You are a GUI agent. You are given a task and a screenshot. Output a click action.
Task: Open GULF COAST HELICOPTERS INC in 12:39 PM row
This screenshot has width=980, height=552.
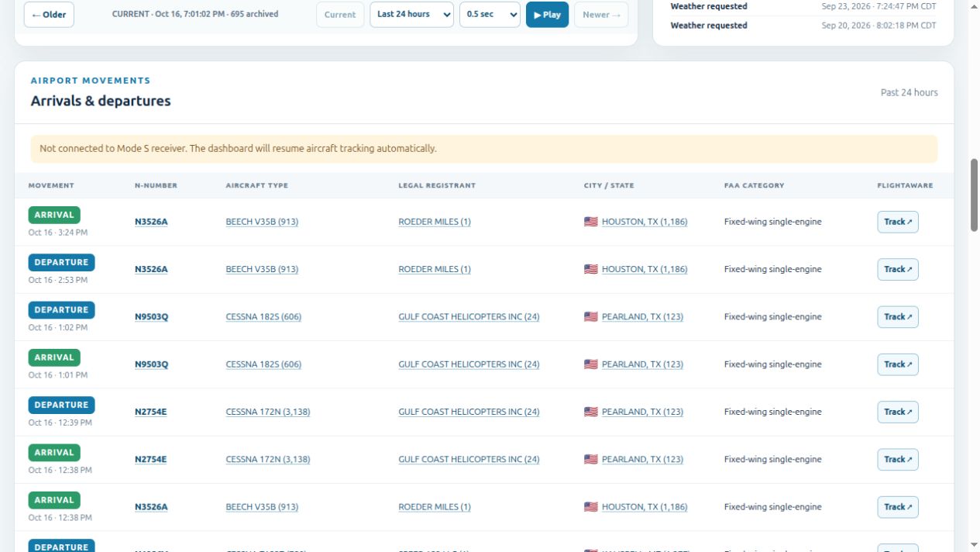click(469, 412)
